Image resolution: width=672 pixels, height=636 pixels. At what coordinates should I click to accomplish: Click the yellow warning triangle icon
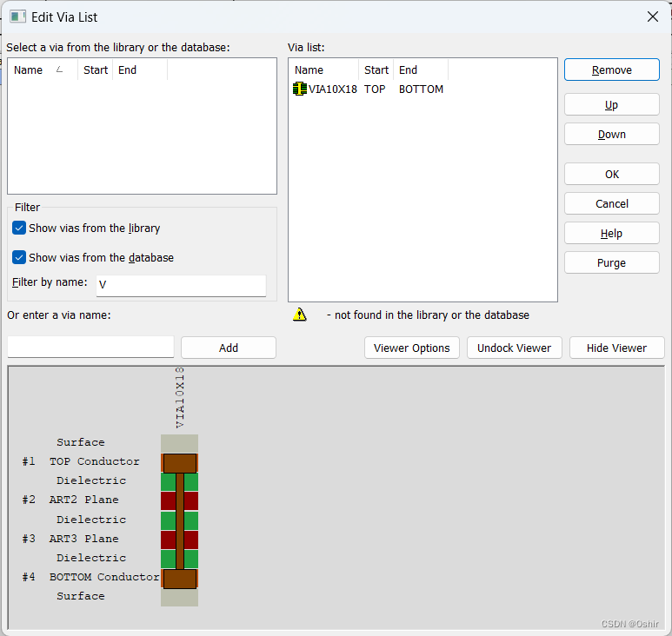pos(300,315)
